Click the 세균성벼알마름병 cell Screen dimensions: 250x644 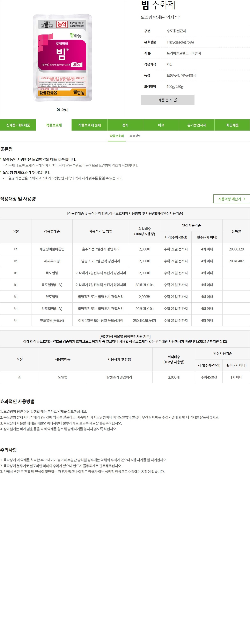coord(52,249)
